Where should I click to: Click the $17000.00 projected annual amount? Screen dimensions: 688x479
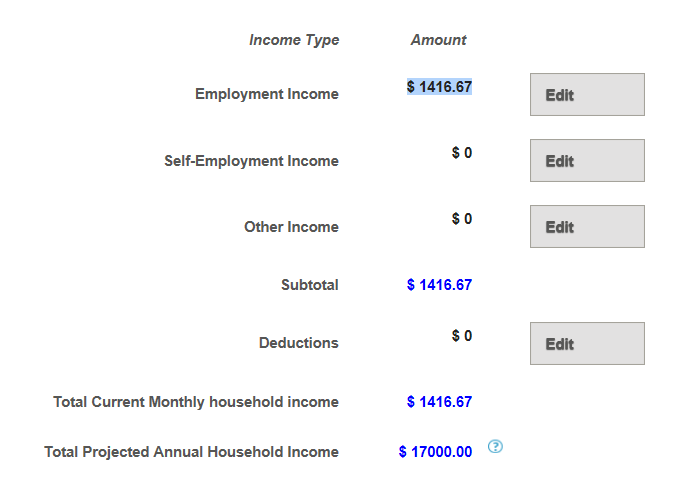435,452
